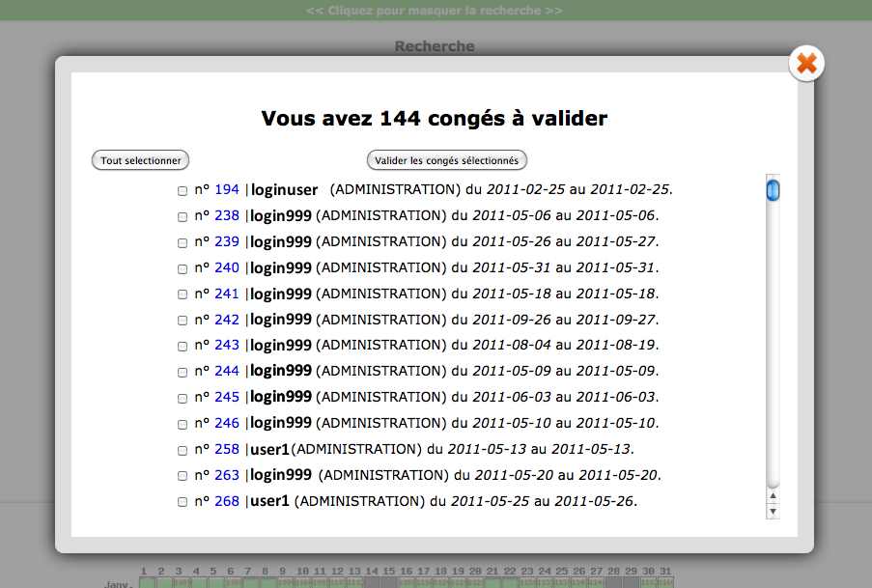
Task: Open leave request link 194
Action: tap(226, 190)
